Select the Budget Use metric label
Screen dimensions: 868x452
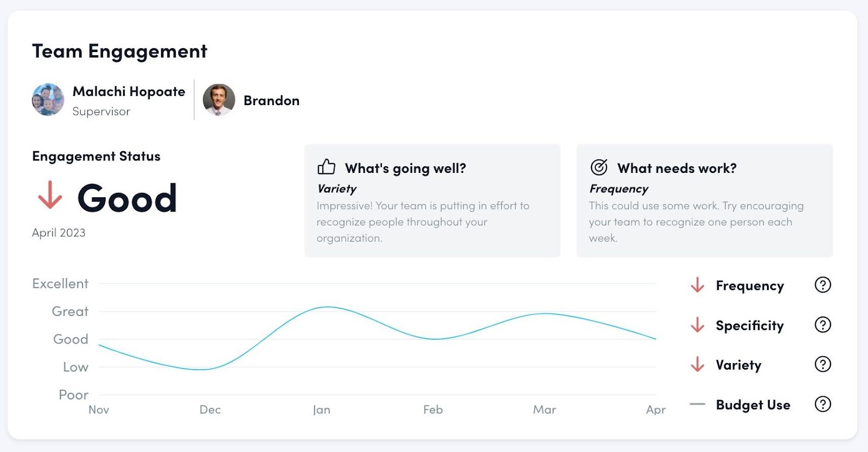tap(753, 405)
